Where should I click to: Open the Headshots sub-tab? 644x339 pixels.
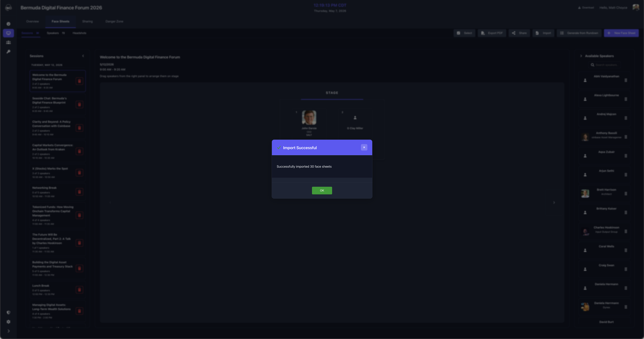coord(80,33)
